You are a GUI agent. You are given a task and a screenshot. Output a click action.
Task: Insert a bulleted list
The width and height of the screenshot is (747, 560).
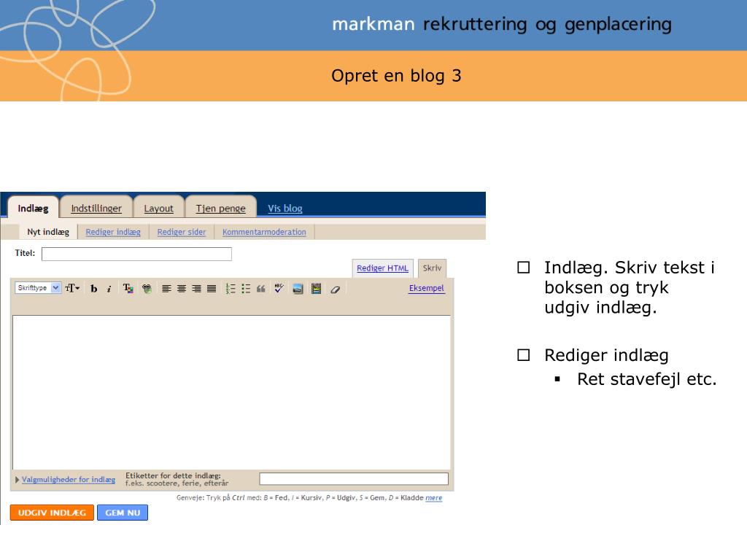tap(246, 289)
